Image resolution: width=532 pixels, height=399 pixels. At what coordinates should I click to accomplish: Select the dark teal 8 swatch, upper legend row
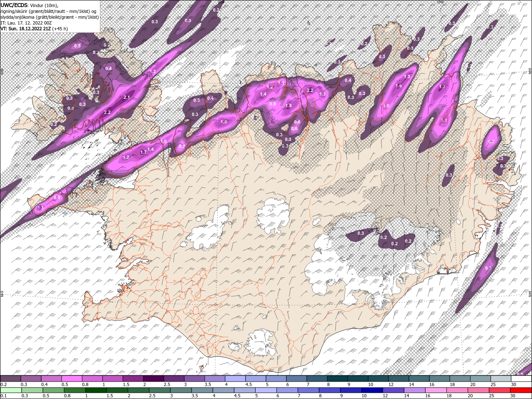pyautogui.click(x=337, y=379)
